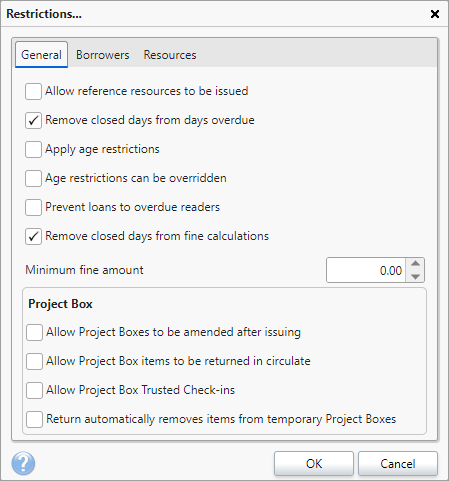The height and width of the screenshot is (481, 449).
Task: Enable Return automatically removes items option
Action: pyautogui.click(x=34, y=419)
